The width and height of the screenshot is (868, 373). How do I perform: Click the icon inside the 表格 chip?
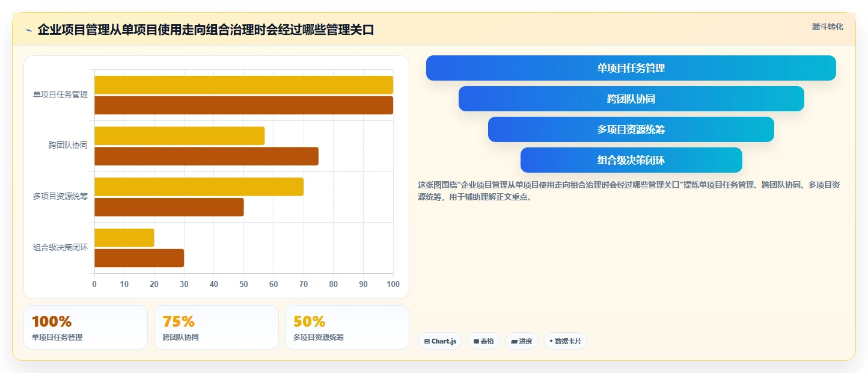coord(476,341)
